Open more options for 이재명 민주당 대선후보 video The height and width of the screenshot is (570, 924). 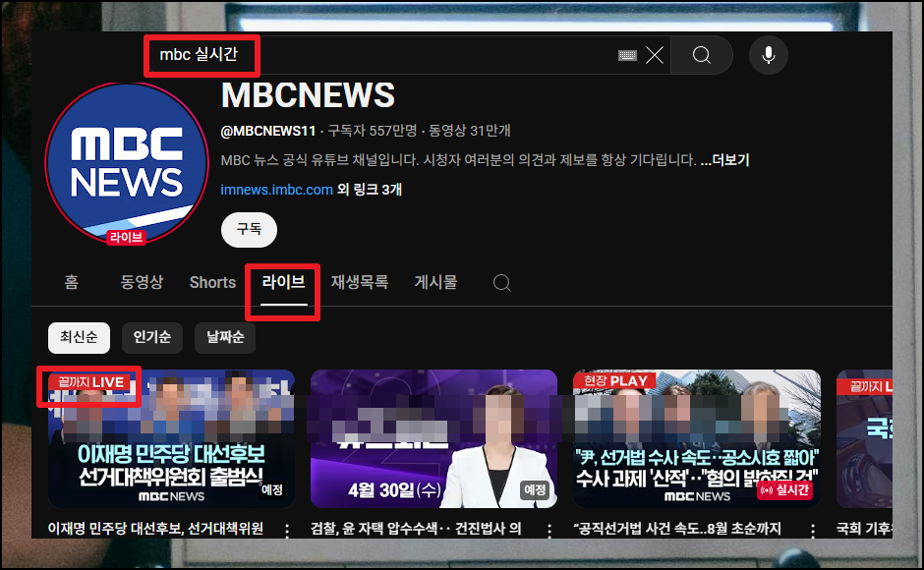click(287, 531)
